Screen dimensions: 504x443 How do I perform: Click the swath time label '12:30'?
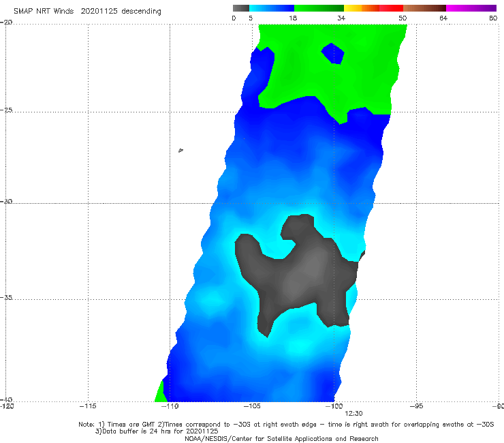(x=353, y=414)
